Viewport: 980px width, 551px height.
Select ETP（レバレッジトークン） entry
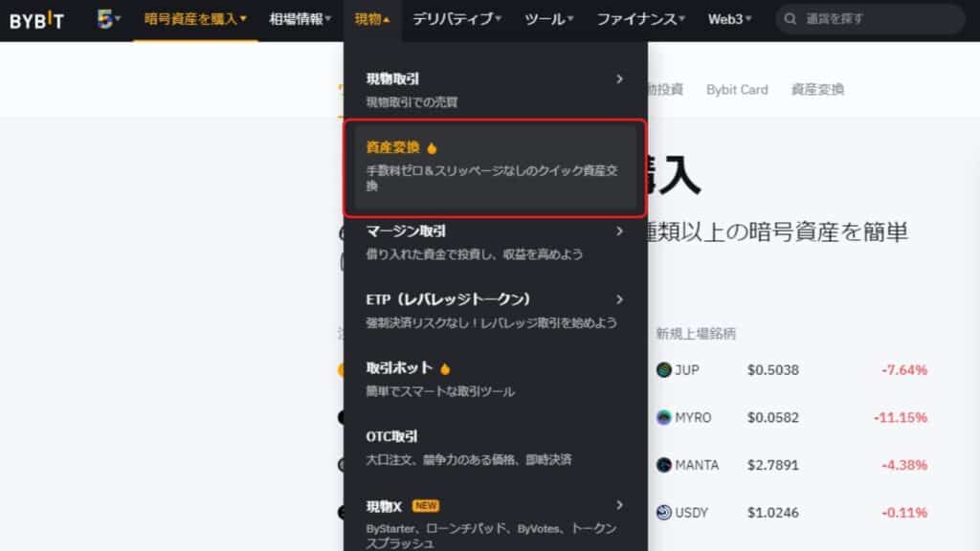495,311
